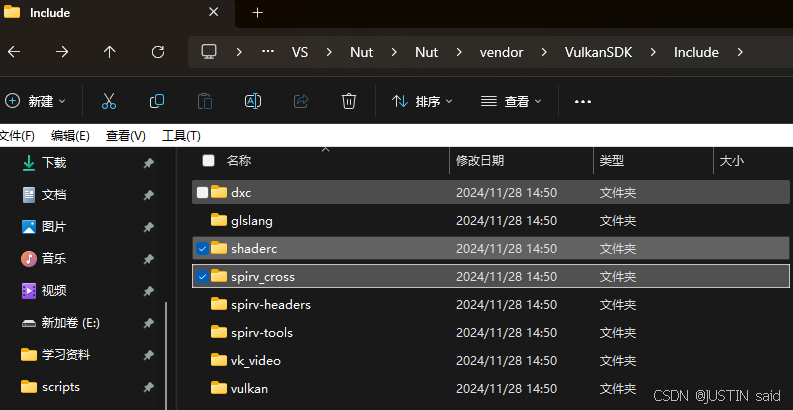
Task: Click the This PC monitor icon in address bar
Action: pyautogui.click(x=209, y=52)
